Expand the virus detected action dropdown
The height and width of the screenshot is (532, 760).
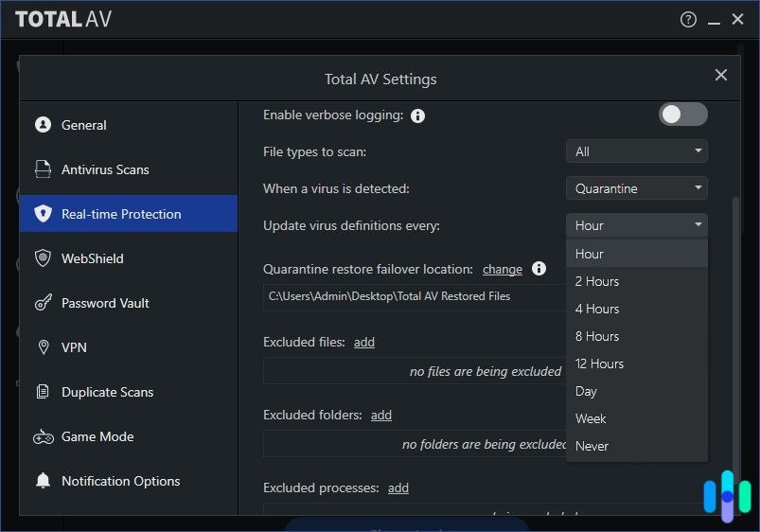point(636,188)
